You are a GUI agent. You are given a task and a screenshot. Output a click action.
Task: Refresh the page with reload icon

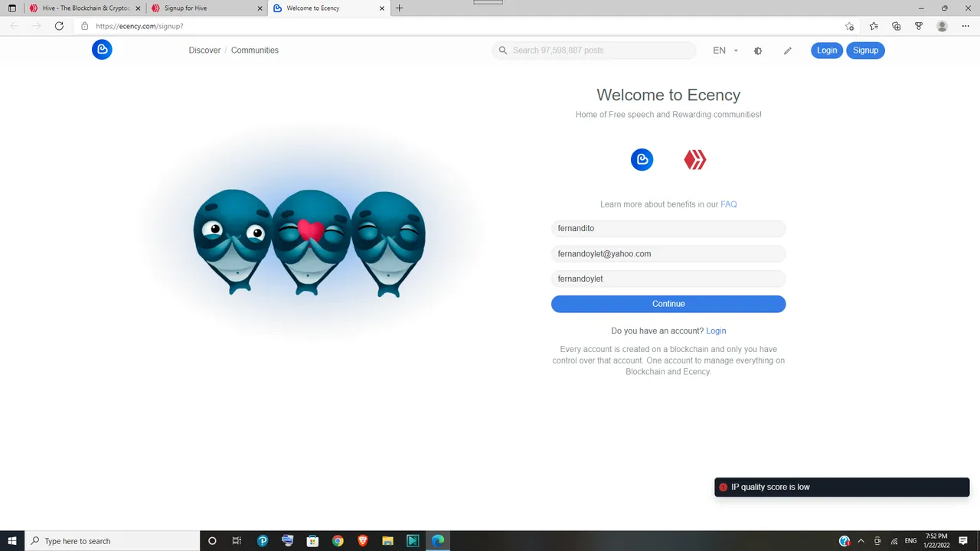tap(59, 26)
